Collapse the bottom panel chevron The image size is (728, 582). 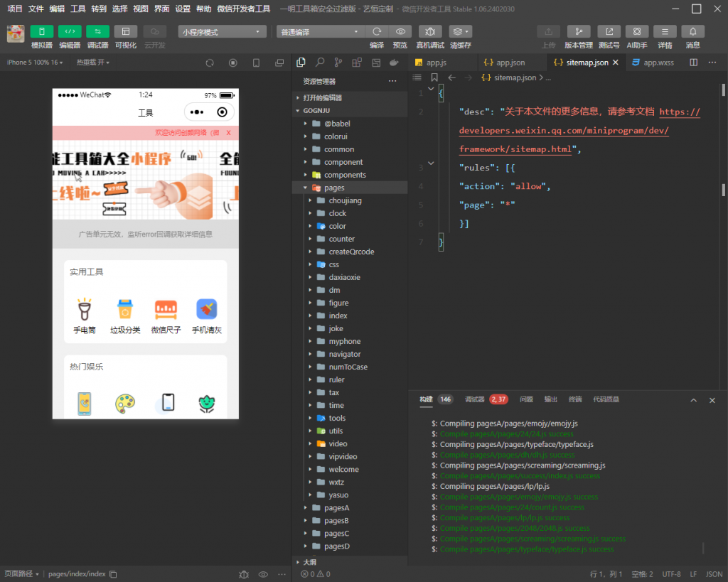pos(694,400)
